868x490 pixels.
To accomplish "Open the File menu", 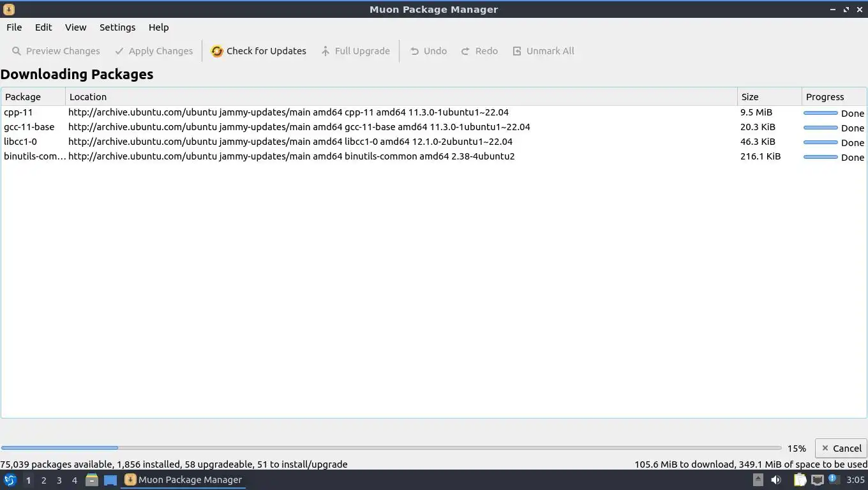I will click(x=14, y=27).
